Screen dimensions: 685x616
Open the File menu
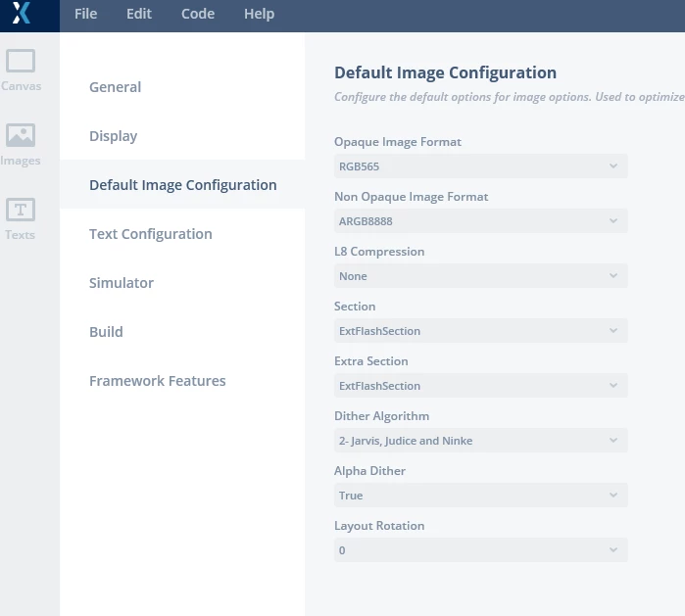tap(85, 14)
